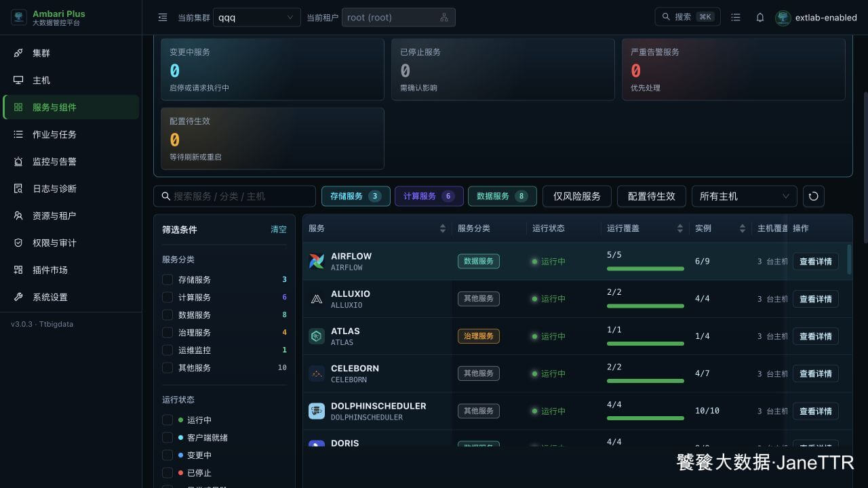Click the extlab-enabled user avatar

pyautogui.click(x=783, y=18)
